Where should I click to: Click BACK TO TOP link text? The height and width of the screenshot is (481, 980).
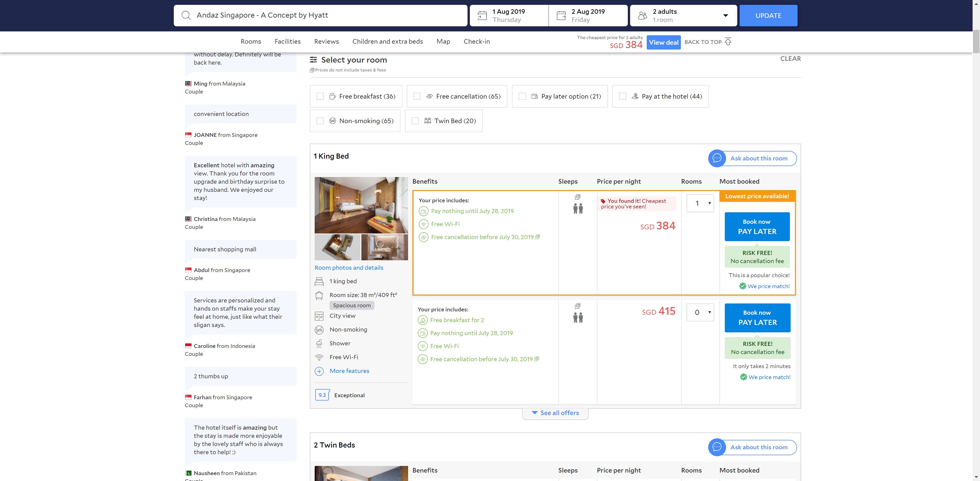(x=703, y=42)
